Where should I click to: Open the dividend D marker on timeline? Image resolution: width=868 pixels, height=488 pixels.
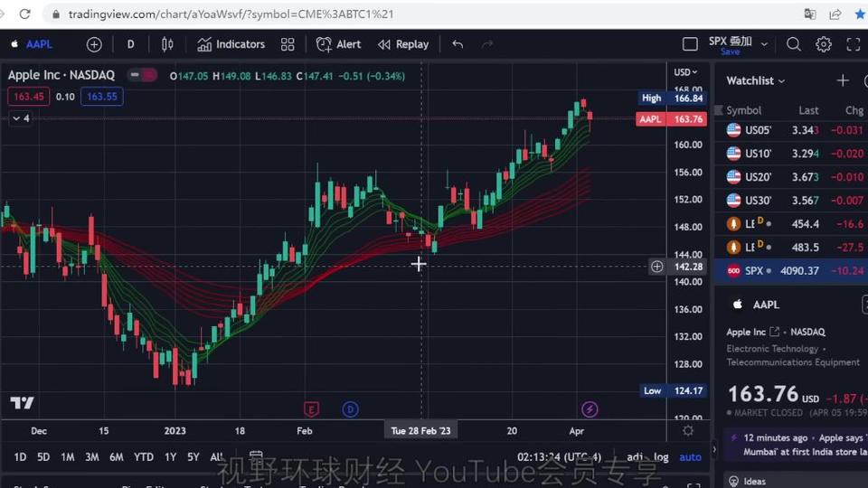[x=350, y=409]
